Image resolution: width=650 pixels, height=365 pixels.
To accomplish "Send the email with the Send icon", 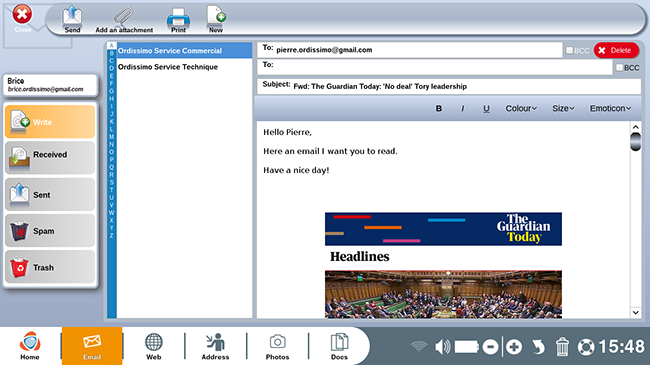I will pyautogui.click(x=72, y=19).
